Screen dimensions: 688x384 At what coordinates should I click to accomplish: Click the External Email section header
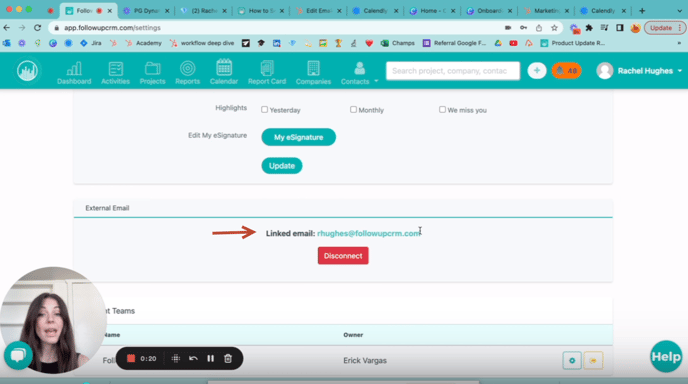click(x=107, y=208)
